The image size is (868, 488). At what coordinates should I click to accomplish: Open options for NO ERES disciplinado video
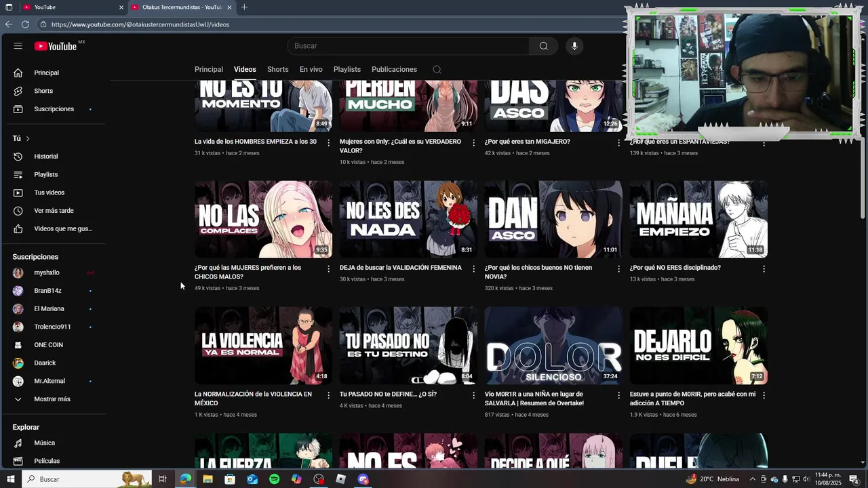coord(764,269)
